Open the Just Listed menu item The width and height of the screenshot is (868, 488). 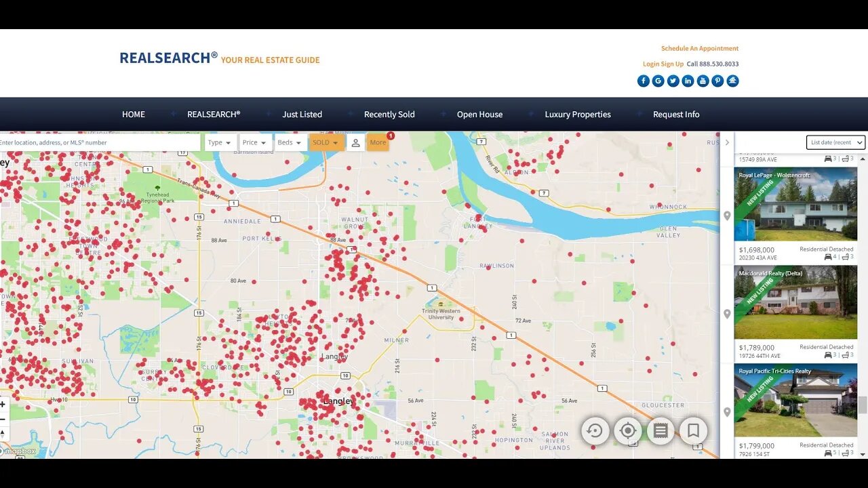302,115
